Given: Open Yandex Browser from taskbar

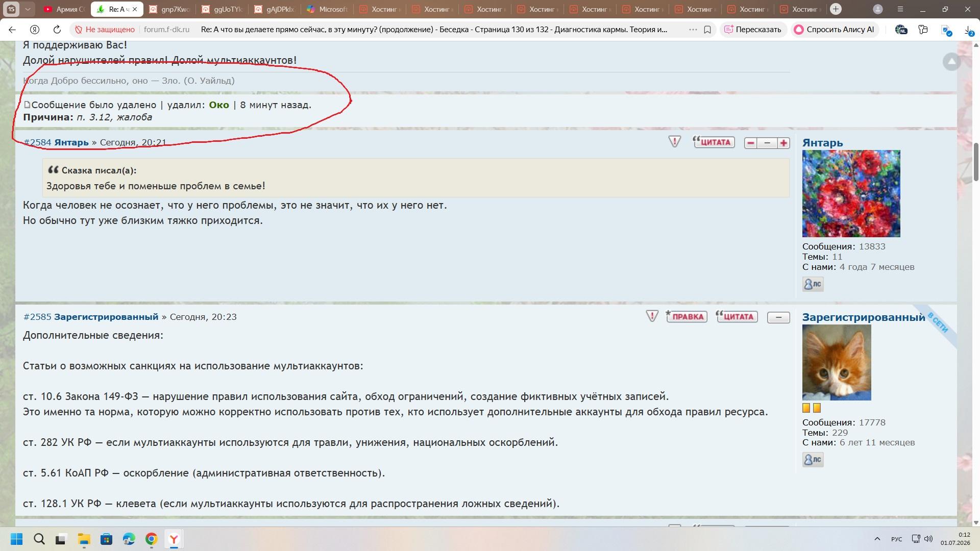Looking at the screenshot, I should [174, 539].
